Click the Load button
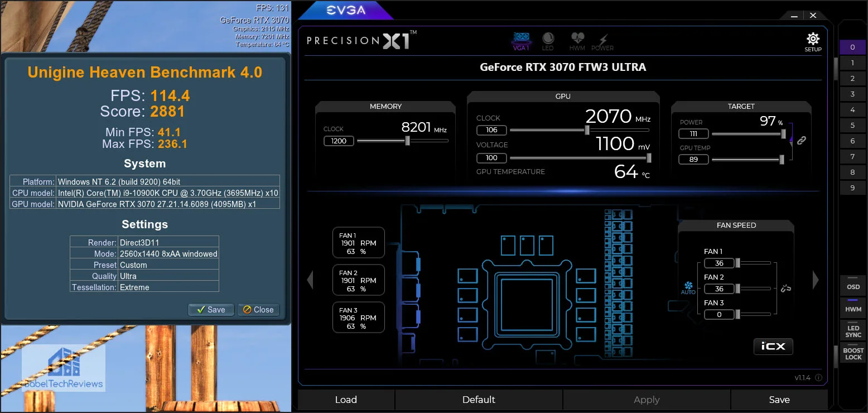This screenshot has width=868, height=413. (x=346, y=400)
